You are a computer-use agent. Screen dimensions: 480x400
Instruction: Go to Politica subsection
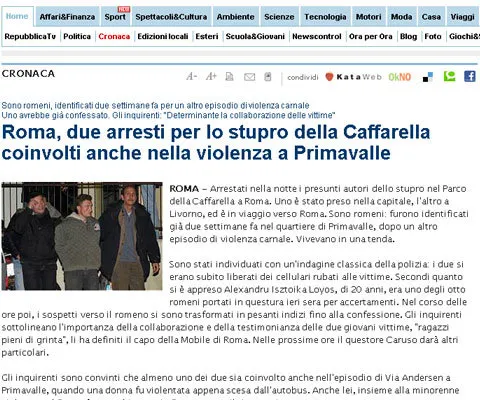[x=77, y=36]
